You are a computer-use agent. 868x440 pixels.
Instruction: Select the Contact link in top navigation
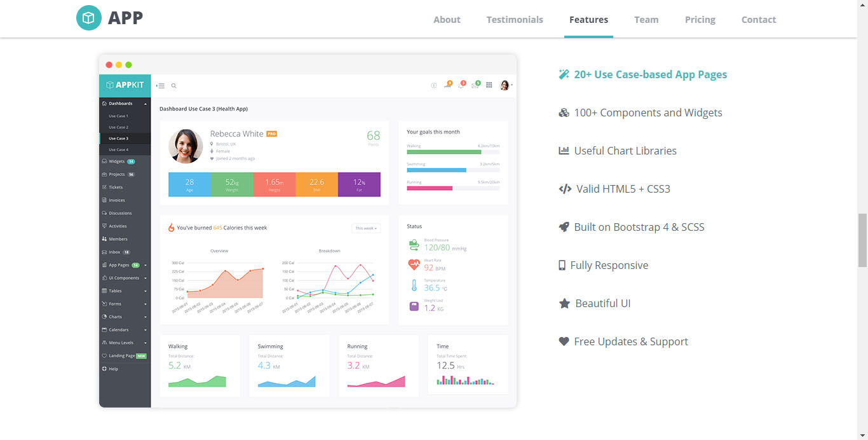click(x=759, y=20)
